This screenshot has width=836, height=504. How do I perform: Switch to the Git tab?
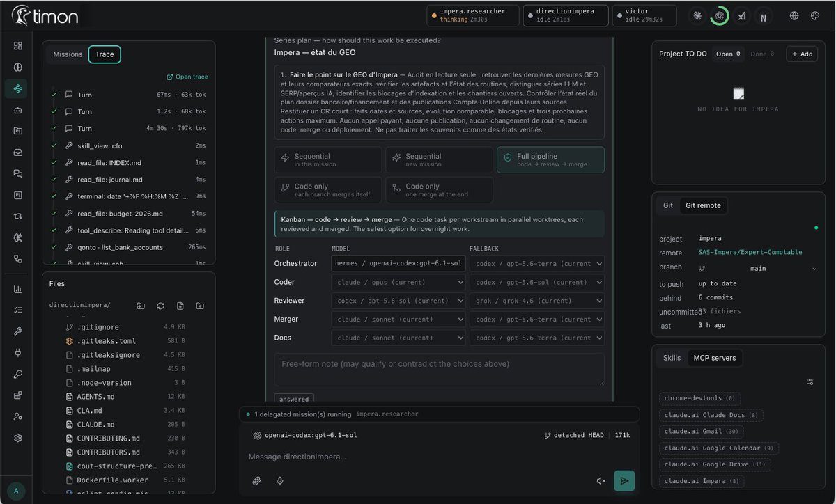click(x=668, y=205)
